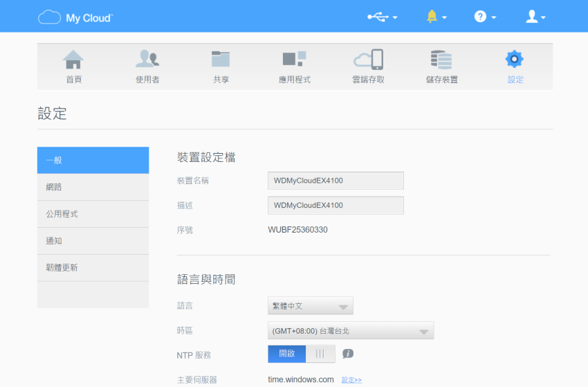Click the 裝置名稱 device name field
Viewport: 588px width, 387px height.
[x=336, y=181]
